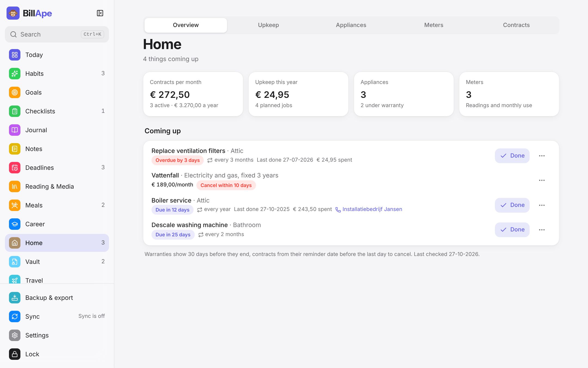The height and width of the screenshot is (368, 588).
Task: Open Habits from the sidebar
Action: (x=57, y=74)
